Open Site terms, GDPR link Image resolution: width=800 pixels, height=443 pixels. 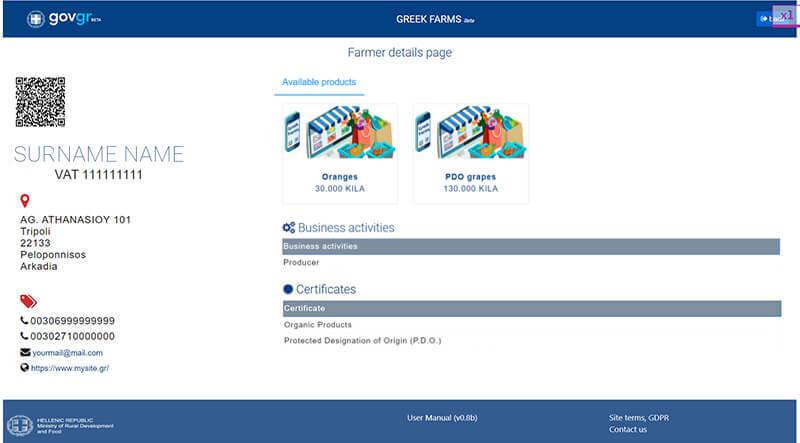[640, 417]
